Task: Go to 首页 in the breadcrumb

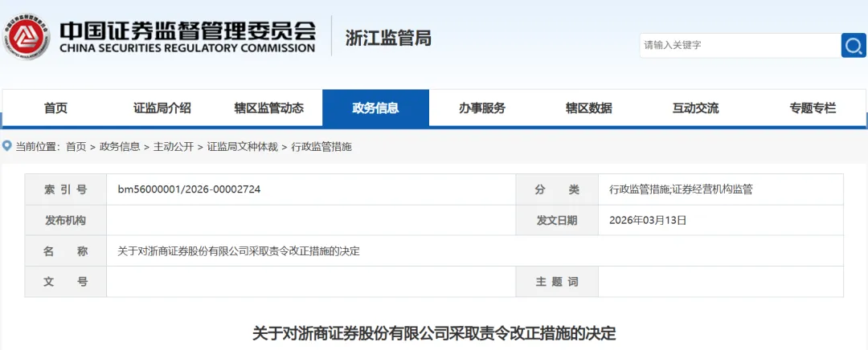Action: pos(76,147)
